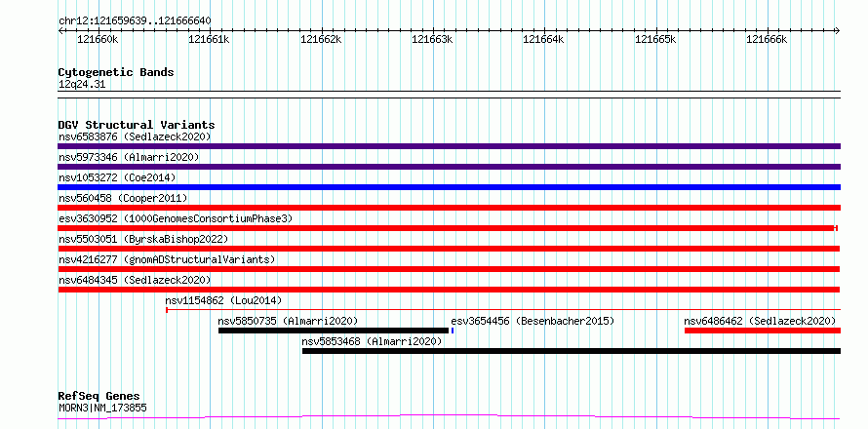Click nsv4216277 (gnomADStructuralVariants) label
This screenshot has width=868, height=429.
pyautogui.click(x=167, y=259)
